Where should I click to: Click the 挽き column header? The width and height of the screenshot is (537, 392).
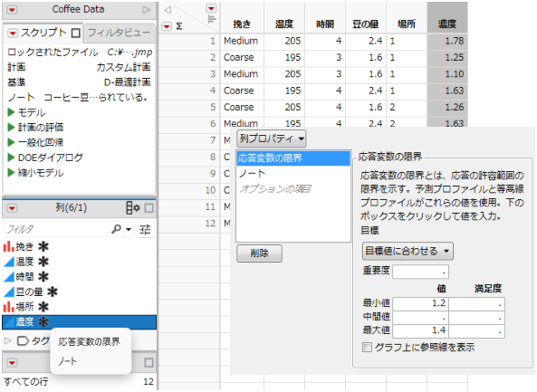pyautogui.click(x=242, y=24)
